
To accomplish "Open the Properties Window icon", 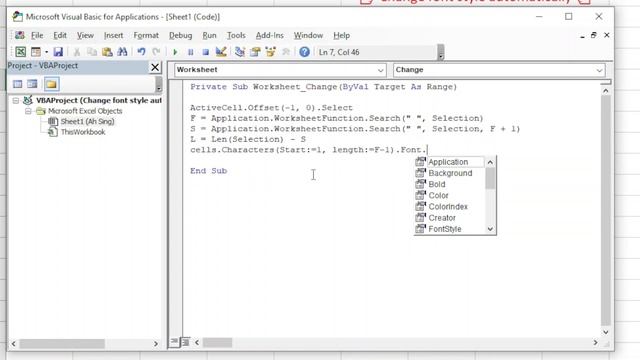I will point(256,52).
